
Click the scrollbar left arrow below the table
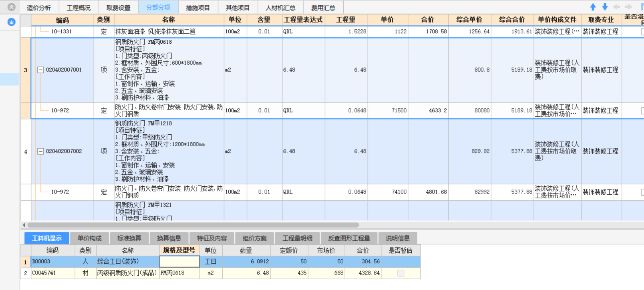click(23, 225)
